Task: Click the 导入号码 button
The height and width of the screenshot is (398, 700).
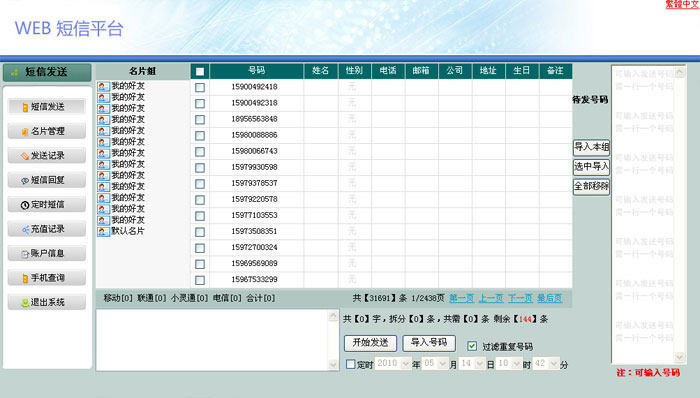Action: 429,343
